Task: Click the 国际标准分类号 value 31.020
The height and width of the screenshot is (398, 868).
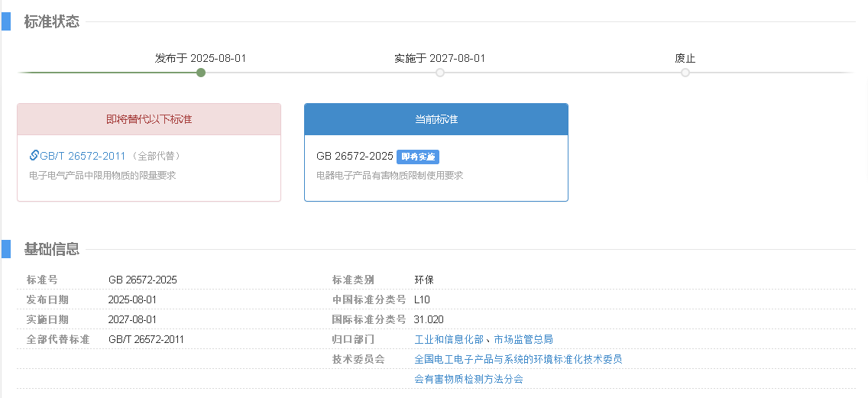Action: 429,319
